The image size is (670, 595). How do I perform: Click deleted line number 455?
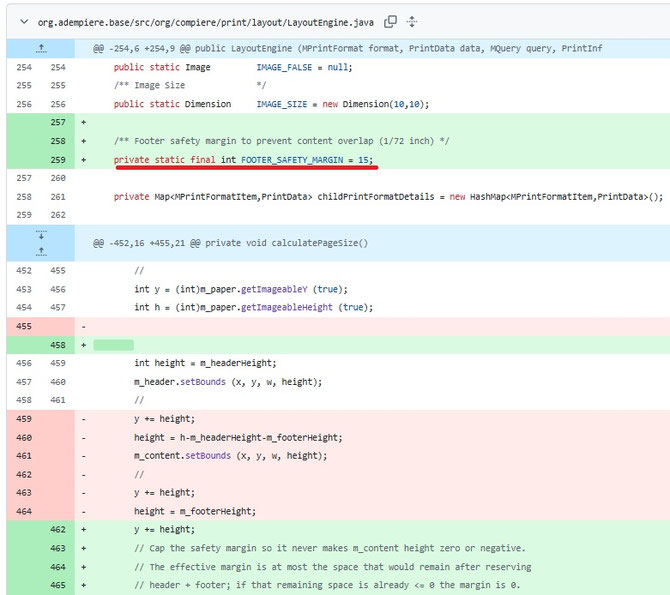click(x=24, y=326)
